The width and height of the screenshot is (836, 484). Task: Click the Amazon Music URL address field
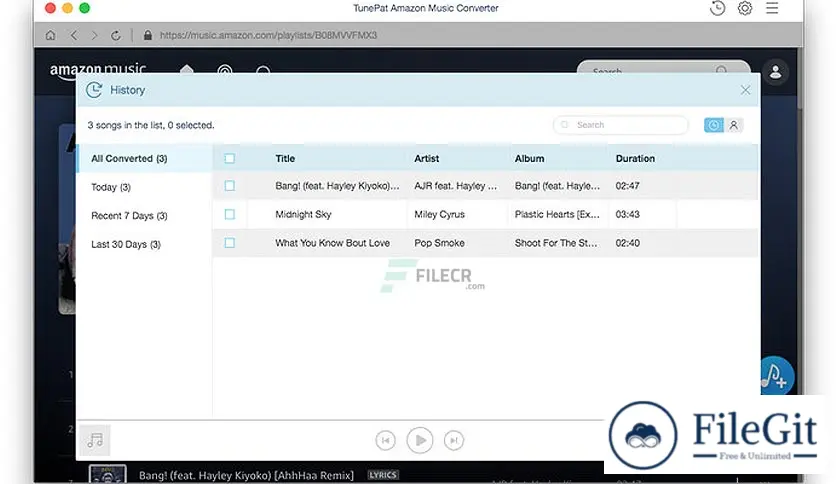point(268,35)
